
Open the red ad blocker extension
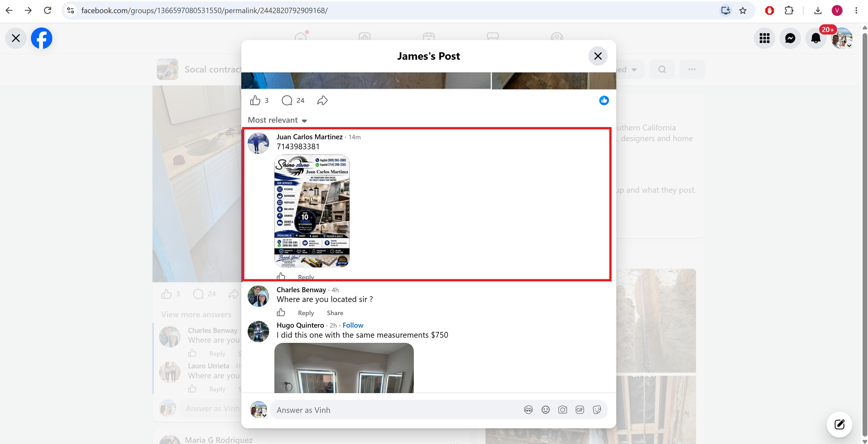(x=769, y=10)
